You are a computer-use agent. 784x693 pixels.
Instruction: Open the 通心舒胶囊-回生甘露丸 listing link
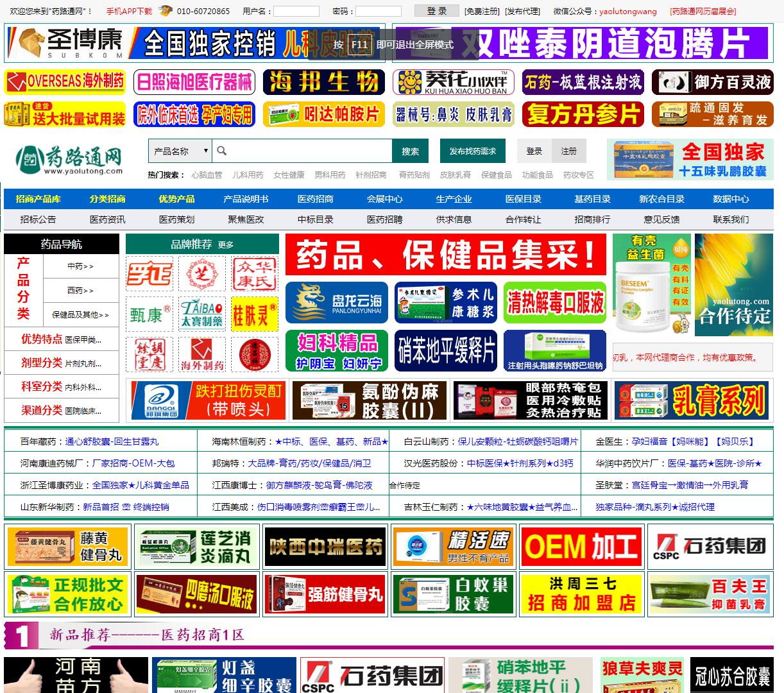point(112,441)
